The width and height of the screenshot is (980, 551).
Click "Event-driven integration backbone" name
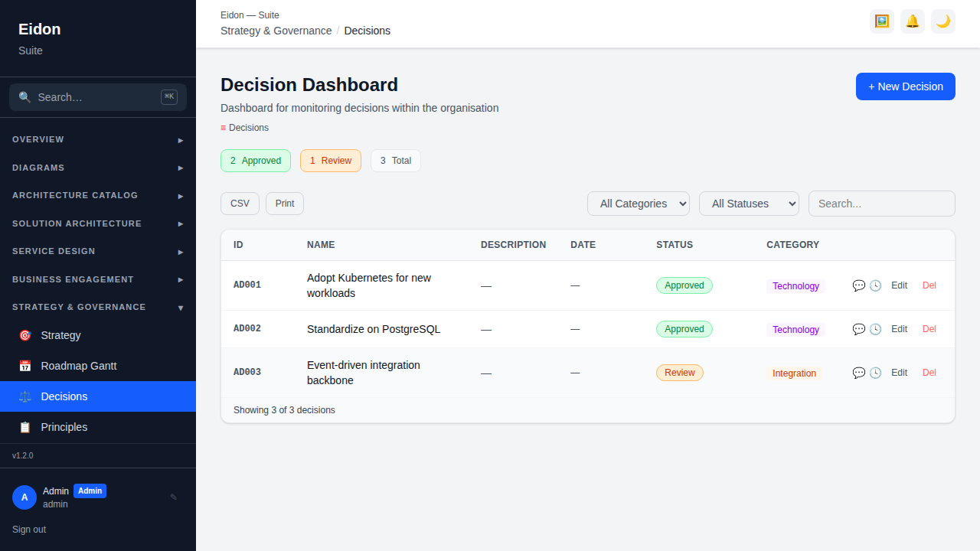(x=364, y=373)
